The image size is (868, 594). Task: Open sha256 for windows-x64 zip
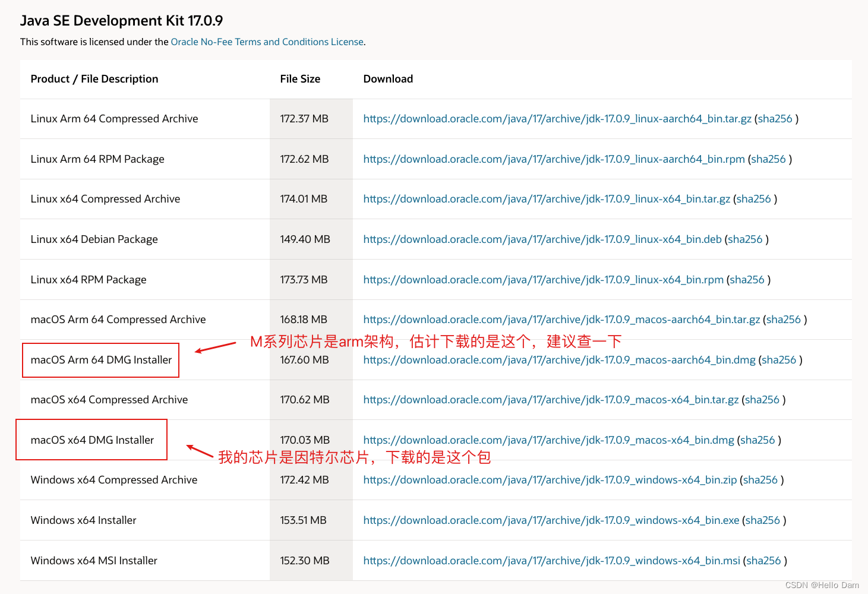pyautogui.click(x=760, y=480)
